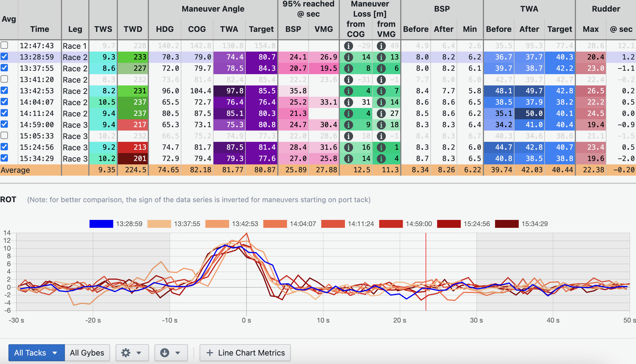Uncheck the 14:04:07 maneuver row

4,102
